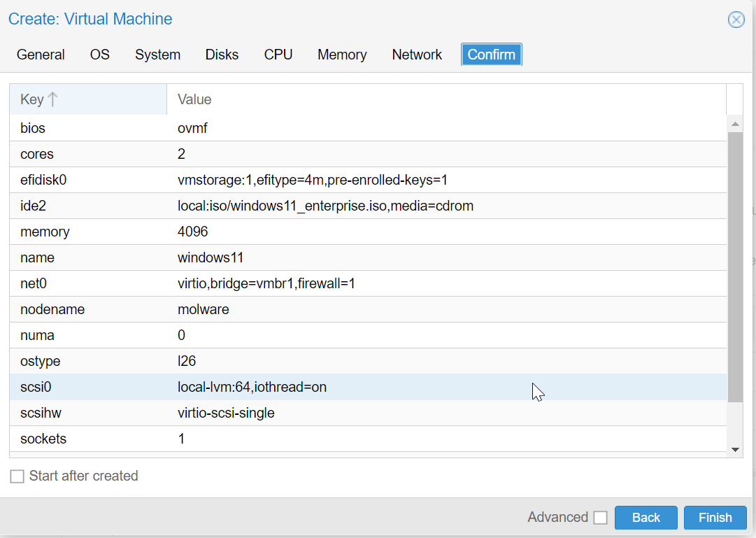Open the System tab
Image resolution: width=756 pixels, height=538 pixels.
click(157, 55)
